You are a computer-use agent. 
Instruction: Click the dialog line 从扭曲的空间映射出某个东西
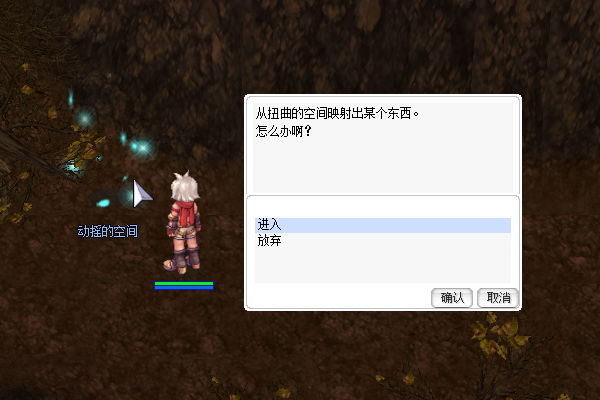pyautogui.click(x=337, y=114)
